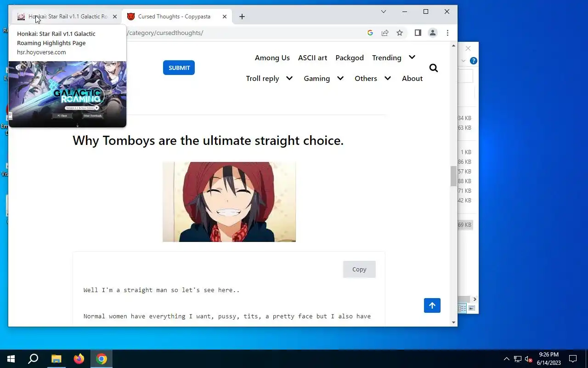Screen dimensions: 588x368
Task: Click help icon in Explorer window
Action: [474, 61]
